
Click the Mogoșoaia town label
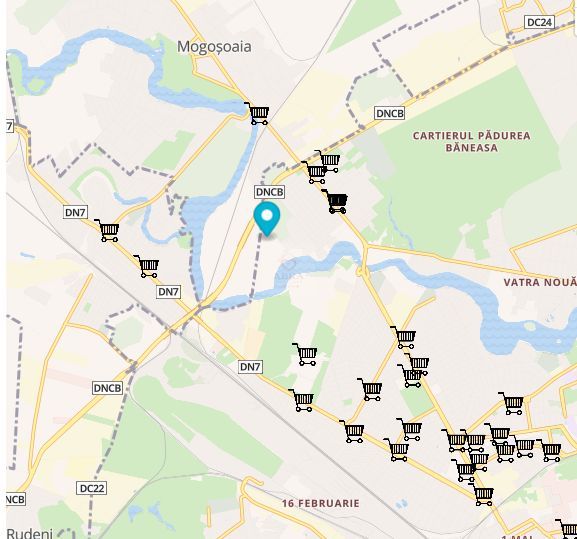click(x=215, y=47)
